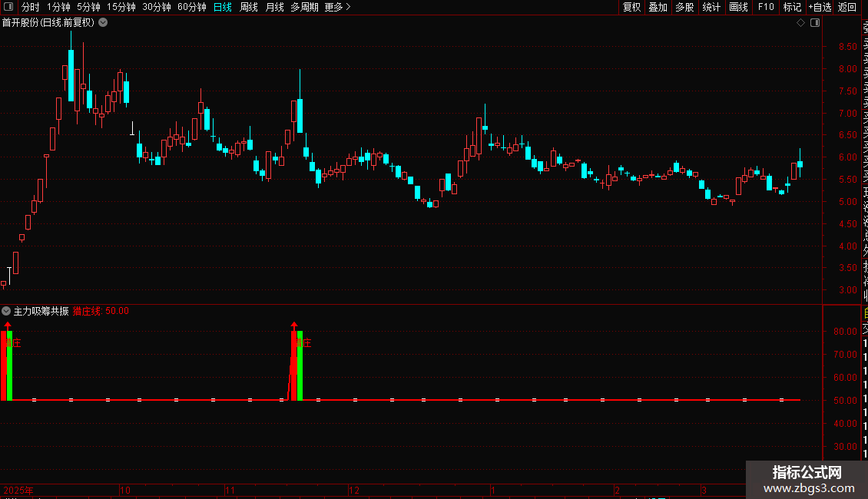
Task: Toggle the side panel icon above price axis
Action: pyautogui.click(x=815, y=23)
